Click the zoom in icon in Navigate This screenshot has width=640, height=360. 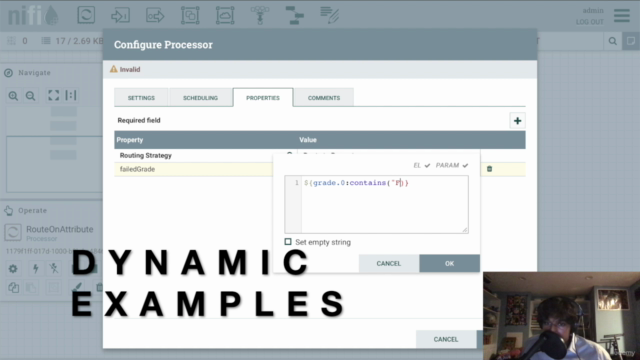click(13, 96)
